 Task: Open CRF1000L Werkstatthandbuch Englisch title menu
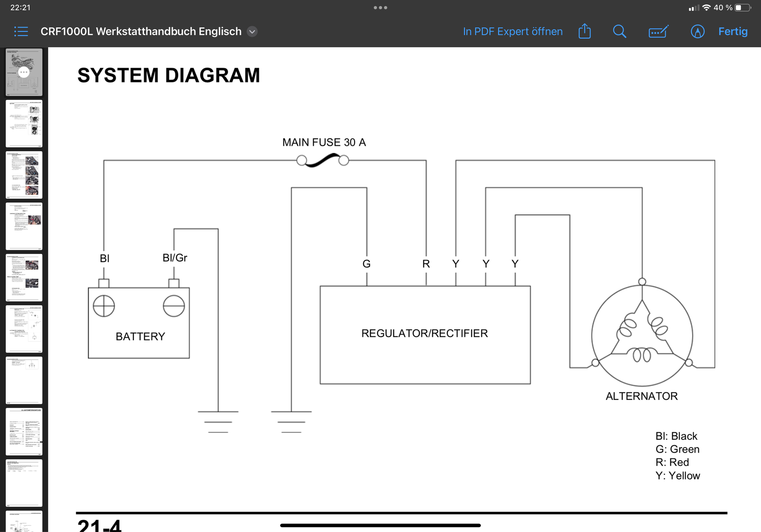click(x=141, y=31)
